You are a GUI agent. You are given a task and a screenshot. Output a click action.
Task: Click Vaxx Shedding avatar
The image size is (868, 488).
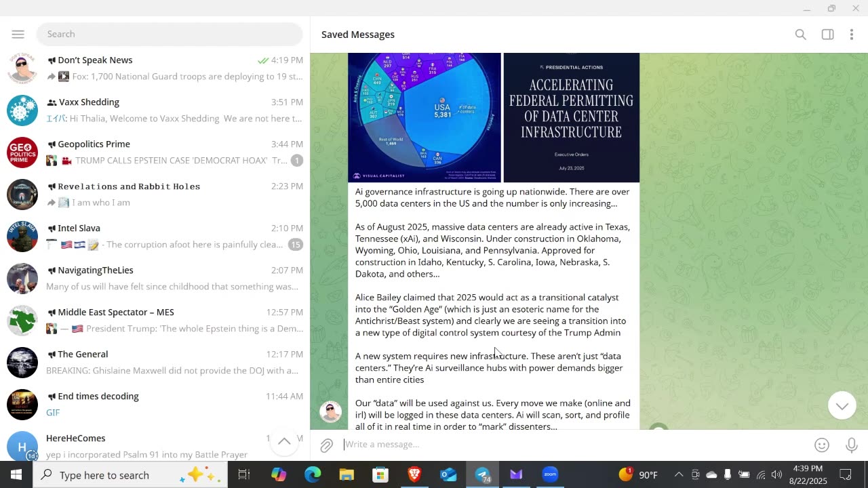[22, 110]
